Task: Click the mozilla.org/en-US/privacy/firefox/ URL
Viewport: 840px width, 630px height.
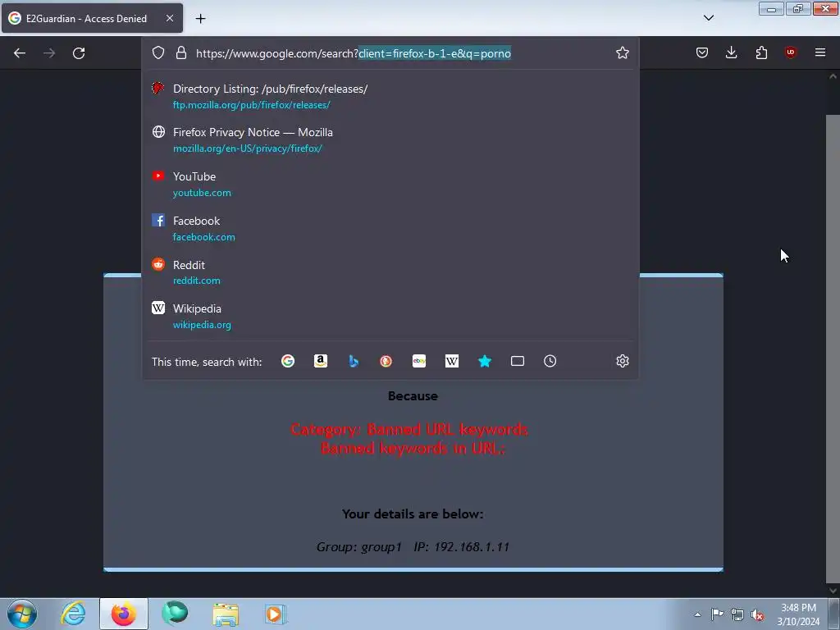Action: (248, 148)
